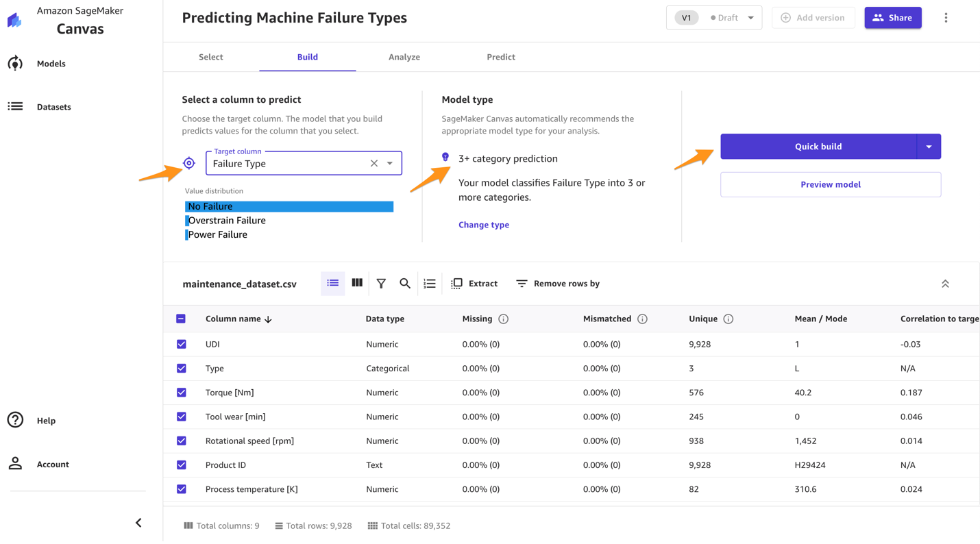980x544 pixels.
Task: Click the Change type link
Action: pos(484,225)
